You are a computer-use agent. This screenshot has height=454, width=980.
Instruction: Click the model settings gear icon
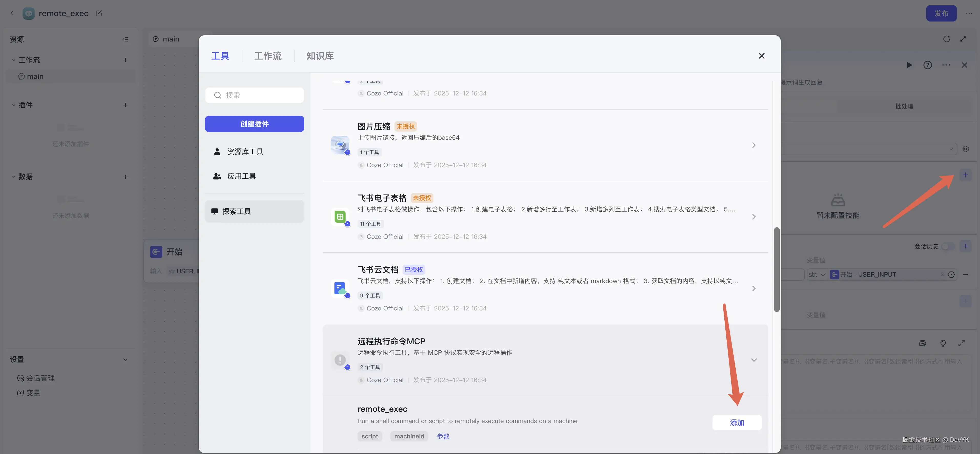pos(966,149)
